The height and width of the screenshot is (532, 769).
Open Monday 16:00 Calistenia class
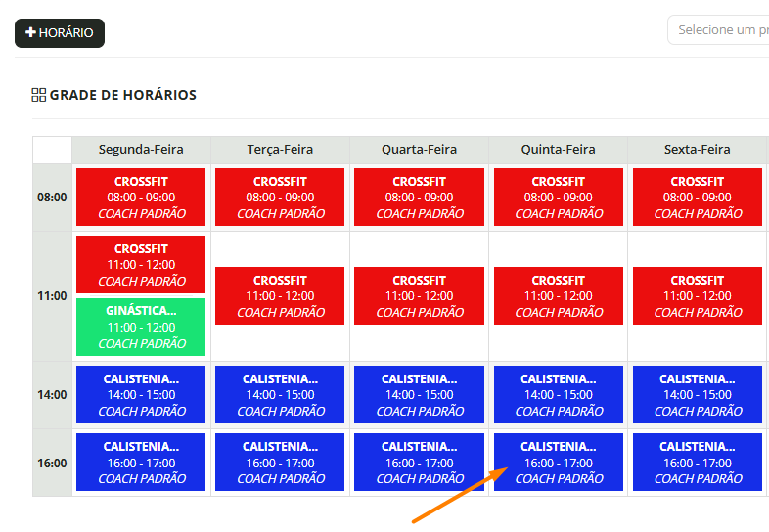(141, 462)
